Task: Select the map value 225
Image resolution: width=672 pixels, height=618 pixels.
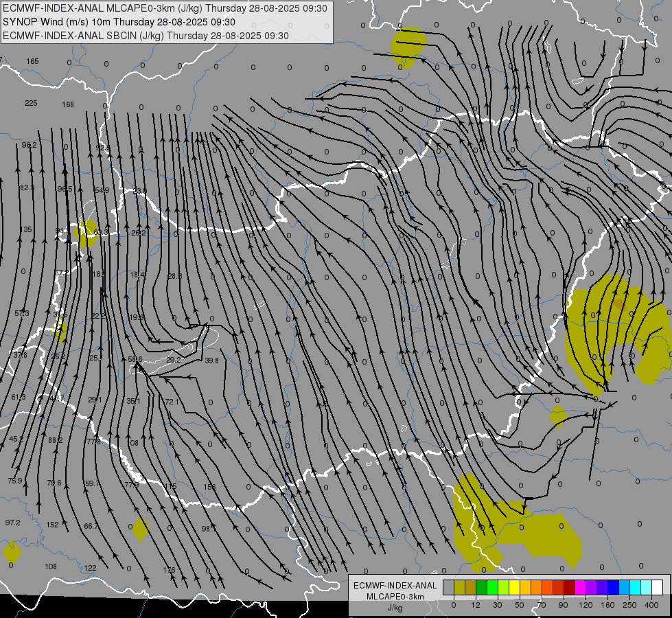Action: [31, 104]
